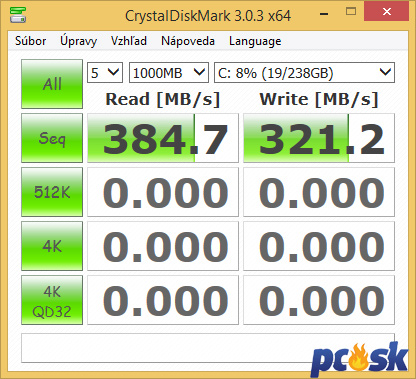Run the 512K random test
The image size is (416, 379).
click(x=52, y=192)
